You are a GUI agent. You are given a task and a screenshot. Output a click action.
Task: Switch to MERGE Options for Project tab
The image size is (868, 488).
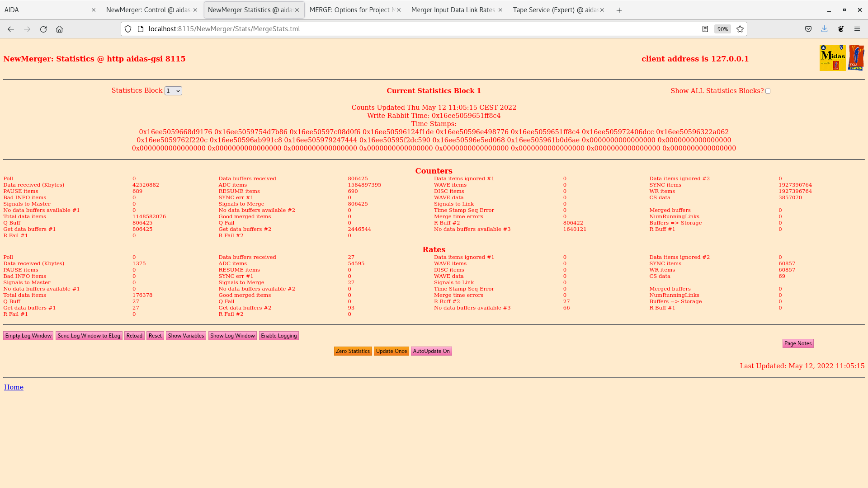[x=355, y=10]
